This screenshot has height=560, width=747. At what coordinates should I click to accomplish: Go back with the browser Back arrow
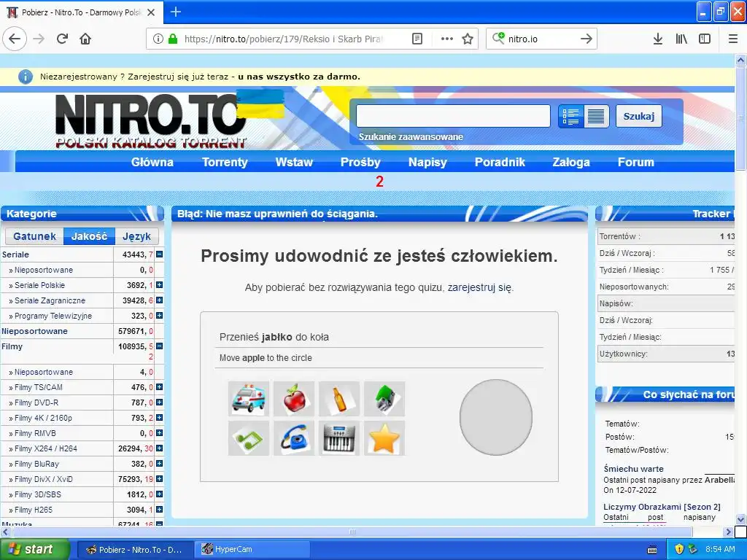click(x=15, y=39)
